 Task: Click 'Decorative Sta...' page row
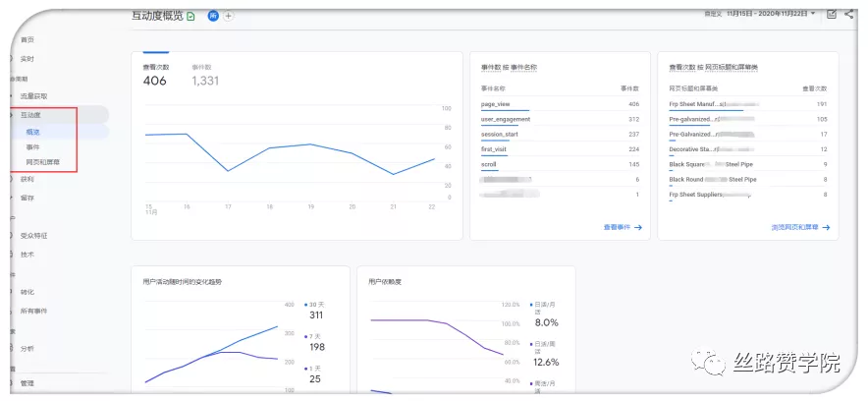click(748, 149)
